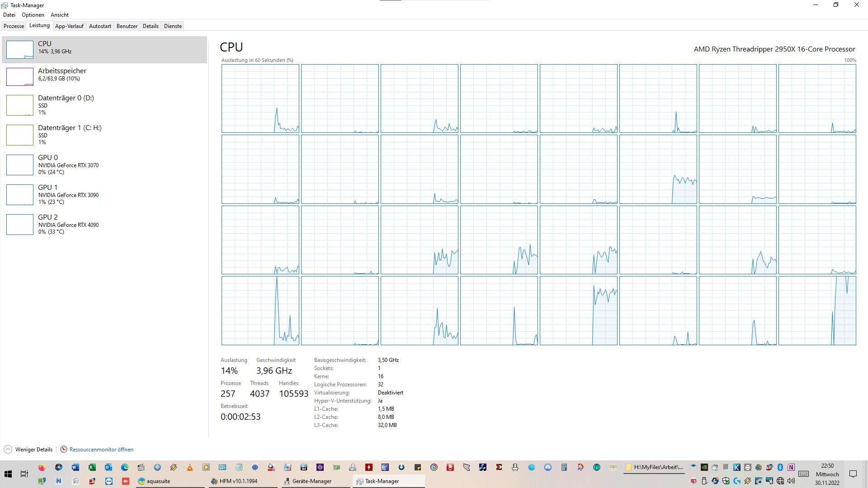The height and width of the screenshot is (488, 868).
Task: Launch Microsoft Edge from the taskbar
Action: pos(125,467)
